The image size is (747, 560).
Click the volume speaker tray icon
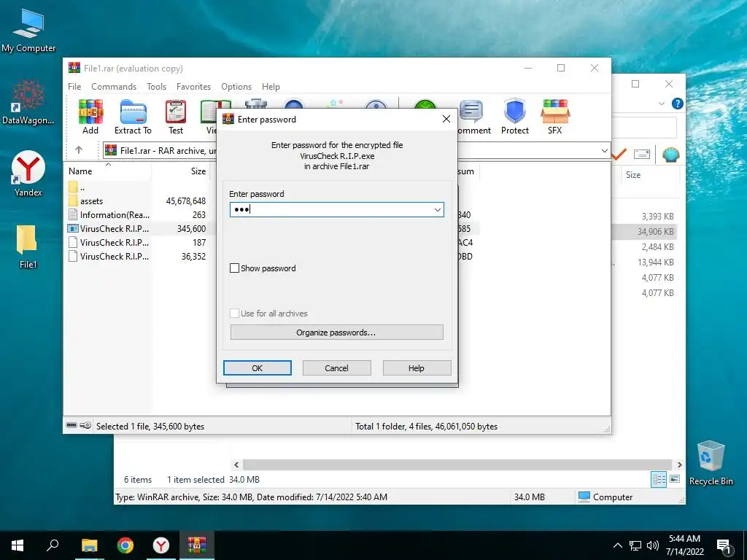pyautogui.click(x=653, y=545)
